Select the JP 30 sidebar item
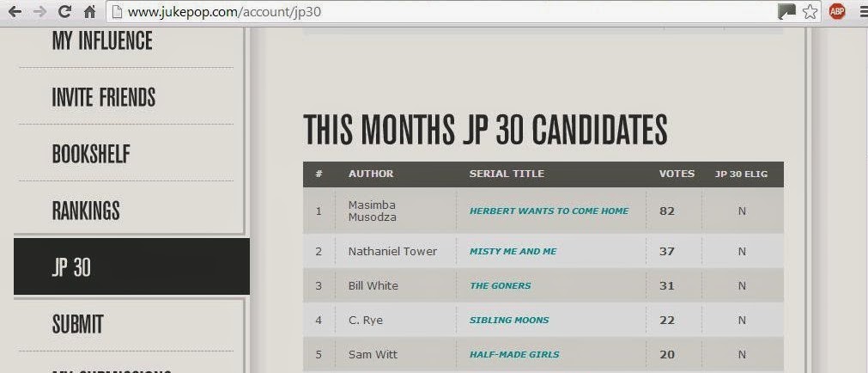Screen dimensions: 868x373 (131, 267)
